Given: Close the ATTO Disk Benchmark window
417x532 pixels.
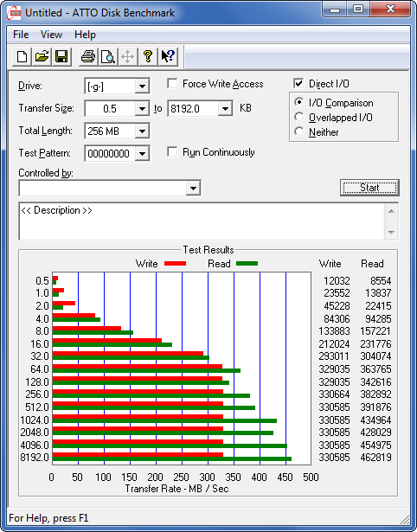Looking at the screenshot, I should (390, 10).
